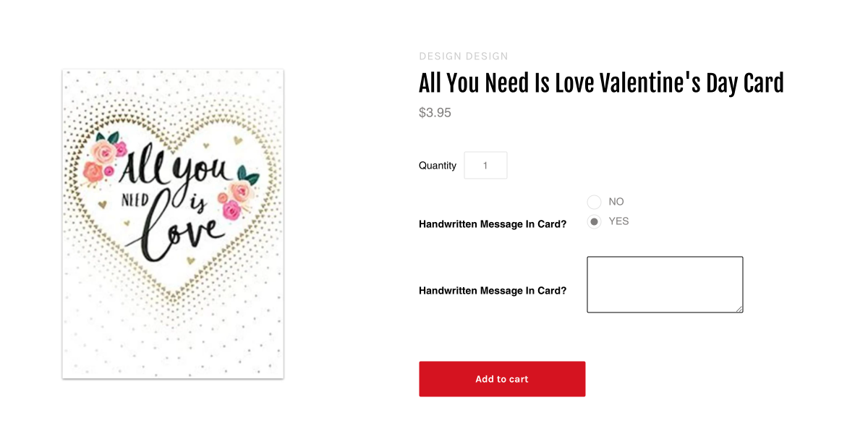Select the YES radio button
This screenshot has width=868, height=434.
coord(594,221)
